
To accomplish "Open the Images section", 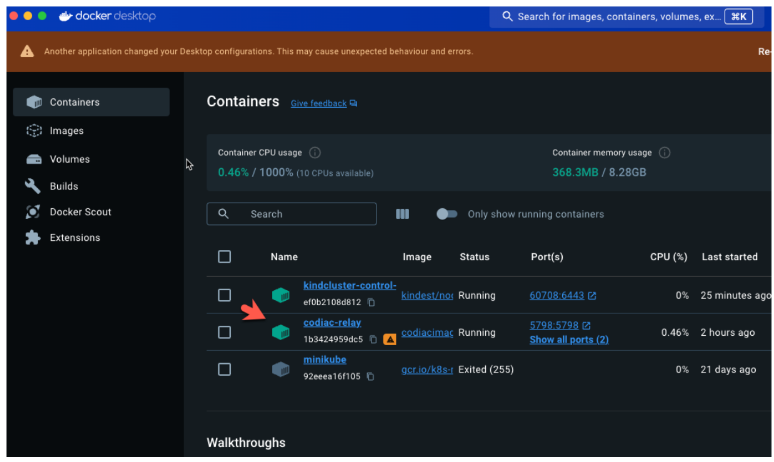I will 66,130.
